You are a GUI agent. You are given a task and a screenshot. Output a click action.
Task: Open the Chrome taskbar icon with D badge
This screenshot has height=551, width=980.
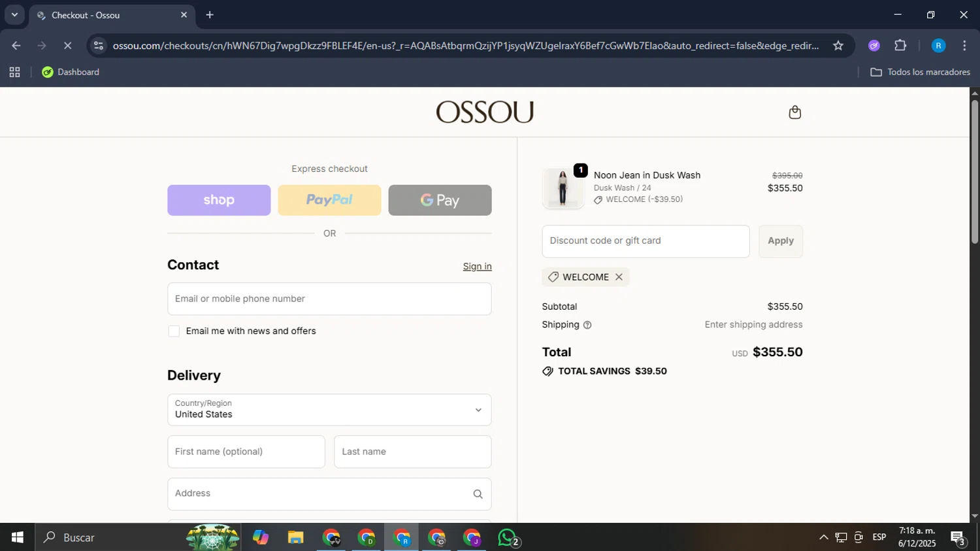pyautogui.click(x=367, y=537)
